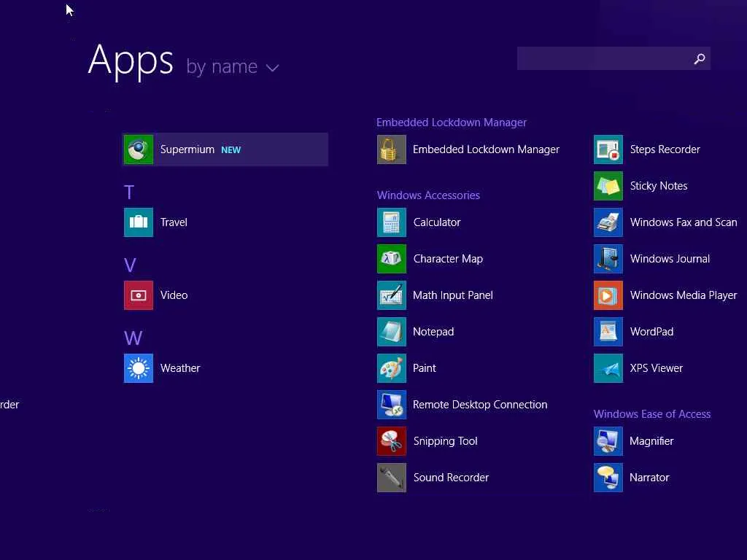
Task: Click the 'Supermium' app name text
Action: click(187, 149)
